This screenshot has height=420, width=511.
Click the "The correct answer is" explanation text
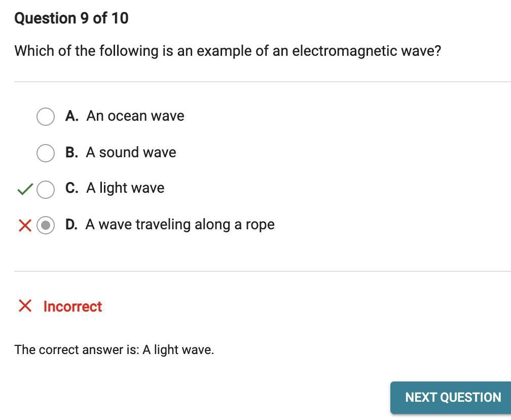click(114, 349)
